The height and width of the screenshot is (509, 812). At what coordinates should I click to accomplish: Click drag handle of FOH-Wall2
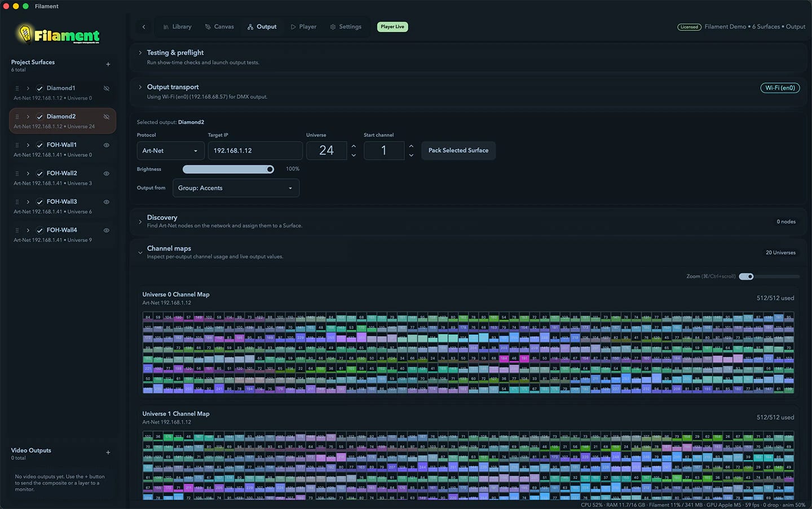pos(17,173)
